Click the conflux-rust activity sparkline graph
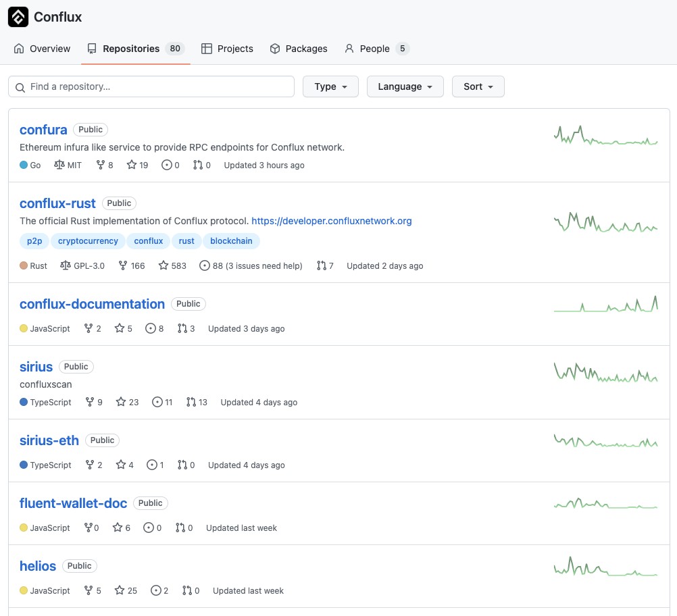This screenshot has height=616, width=677. tap(606, 222)
